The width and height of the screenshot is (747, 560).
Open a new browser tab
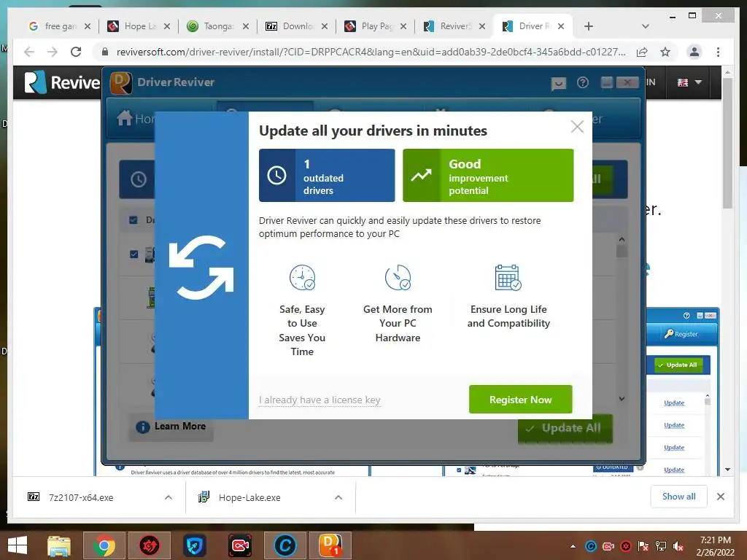(589, 26)
